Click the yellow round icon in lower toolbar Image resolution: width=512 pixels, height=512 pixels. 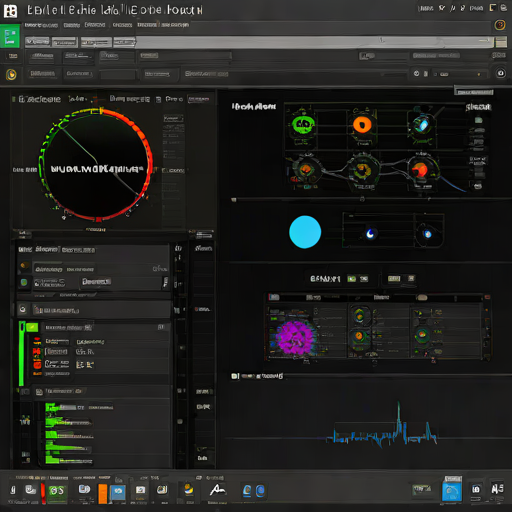[x=11, y=74]
